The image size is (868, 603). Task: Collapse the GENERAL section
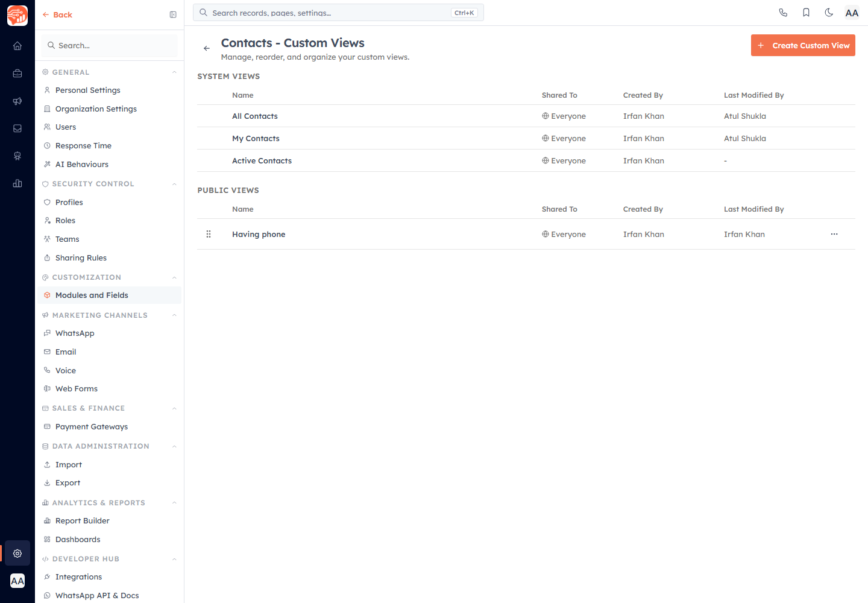pos(174,72)
